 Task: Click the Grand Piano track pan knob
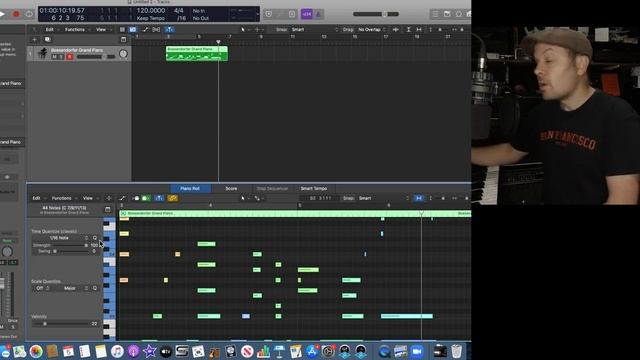(x=123, y=53)
